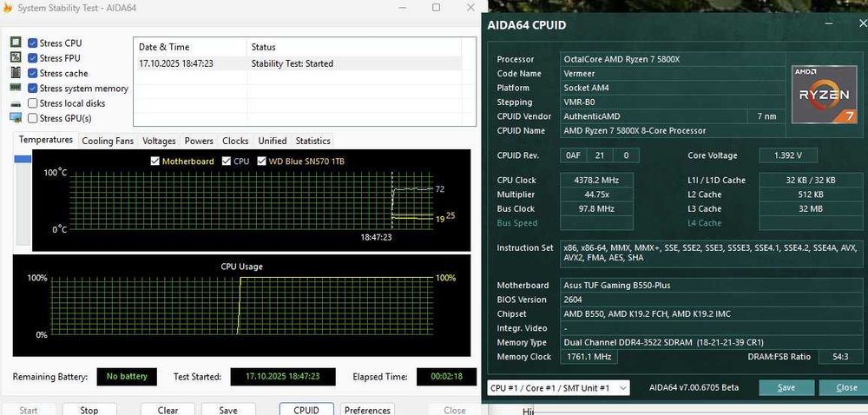
Task: Click the Stop button
Action: [x=89, y=410]
